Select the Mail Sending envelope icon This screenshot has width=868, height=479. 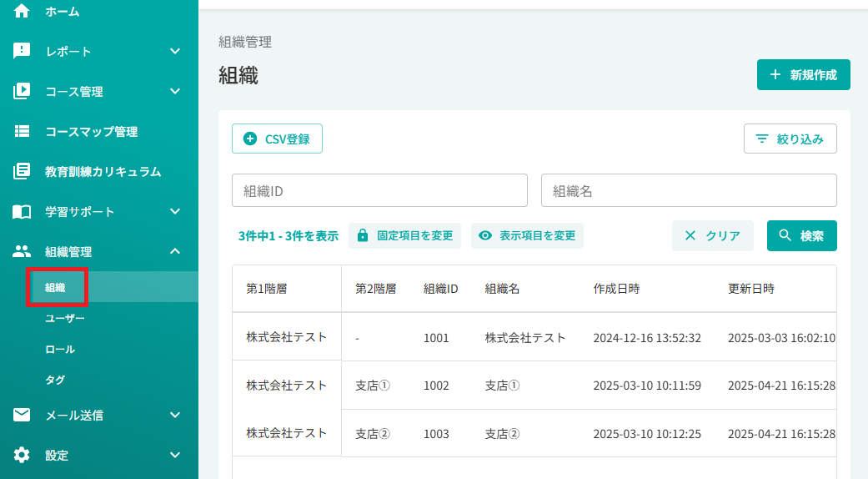click(22, 415)
